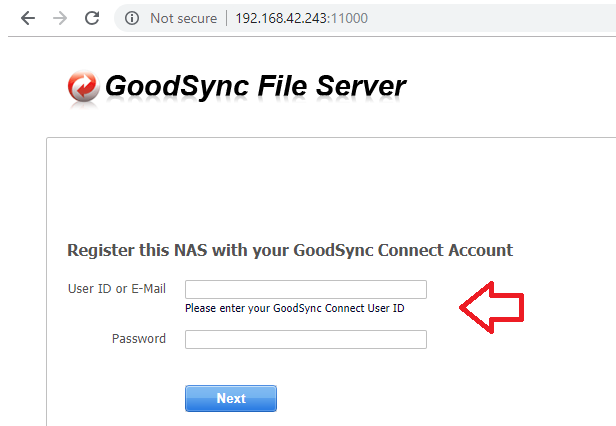Click the browser Back arrow
Screen dimensions: 616x426
[27, 18]
